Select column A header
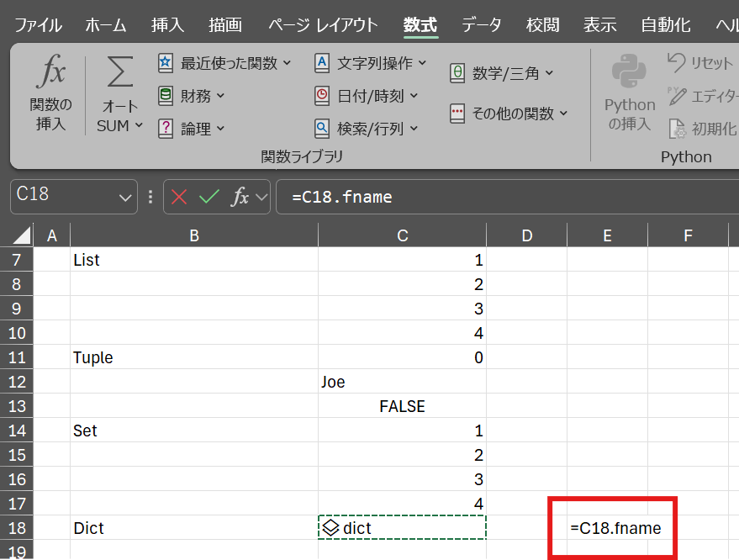The image size is (739, 560). 52,235
